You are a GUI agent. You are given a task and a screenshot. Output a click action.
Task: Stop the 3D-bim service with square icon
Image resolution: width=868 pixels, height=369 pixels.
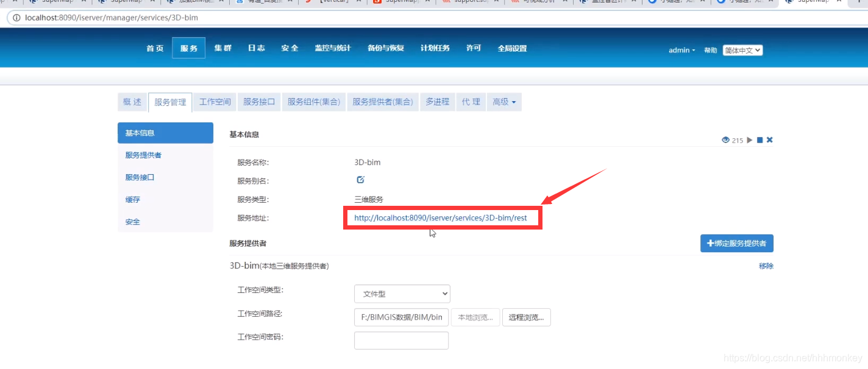pyautogui.click(x=760, y=140)
